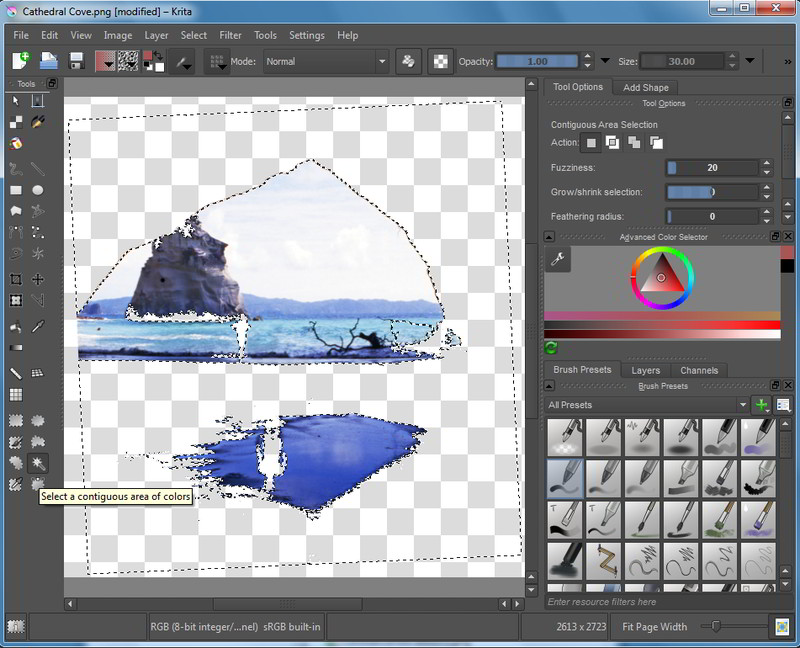This screenshot has width=800, height=648.
Task: Switch to the Layers tab
Action: pos(645,370)
